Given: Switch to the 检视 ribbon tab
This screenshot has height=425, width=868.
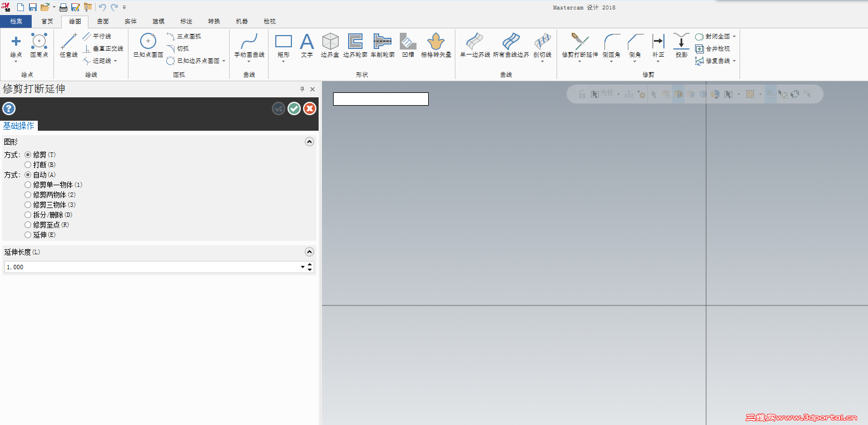Looking at the screenshot, I should [270, 21].
